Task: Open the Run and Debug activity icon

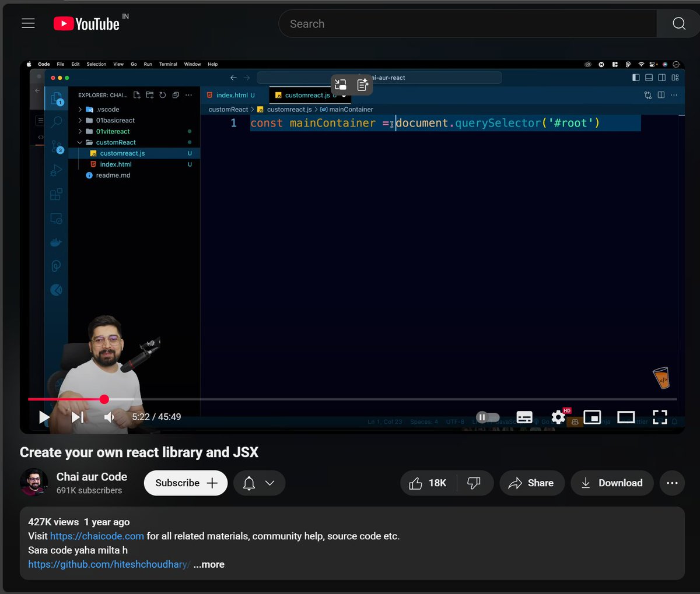Action: point(57,170)
